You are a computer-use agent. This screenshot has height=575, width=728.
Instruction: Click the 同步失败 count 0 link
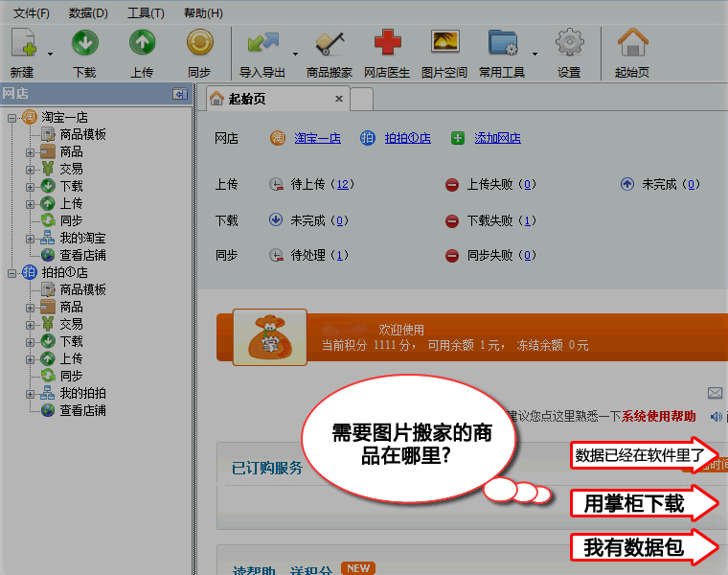(x=527, y=255)
